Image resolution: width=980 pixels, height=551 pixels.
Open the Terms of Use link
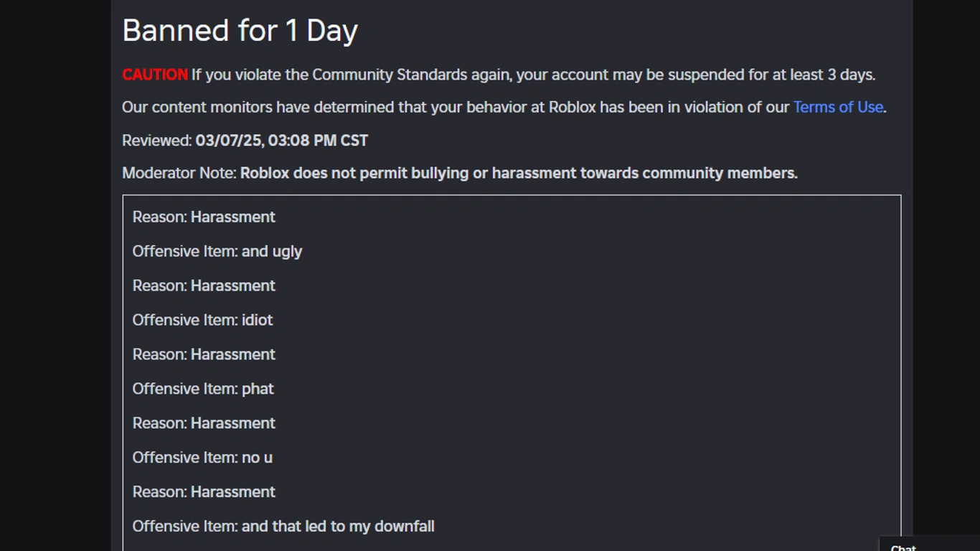coord(837,107)
